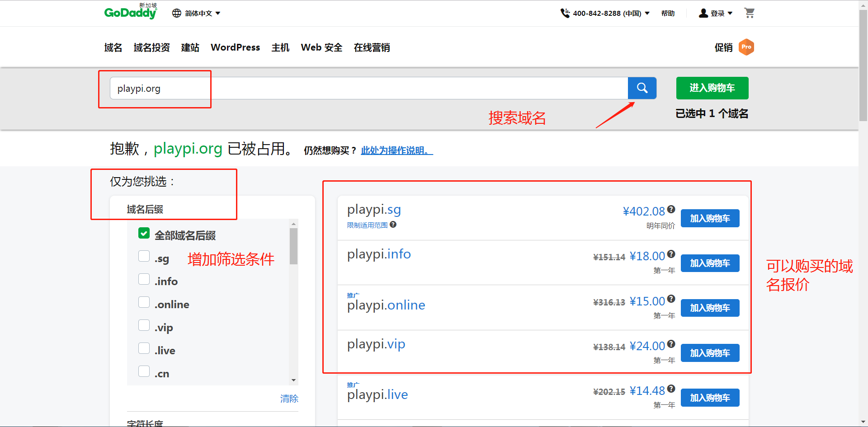Uncheck the 全部域名后缀 checkbox
868x427 pixels.
pos(144,233)
